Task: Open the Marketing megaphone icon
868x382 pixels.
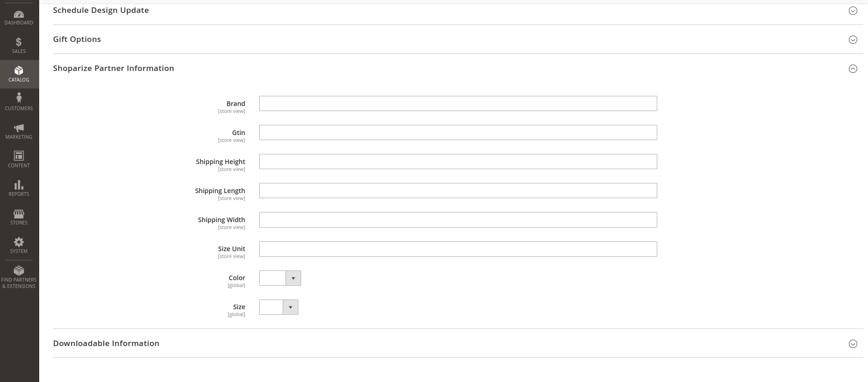Action: [x=19, y=128]
